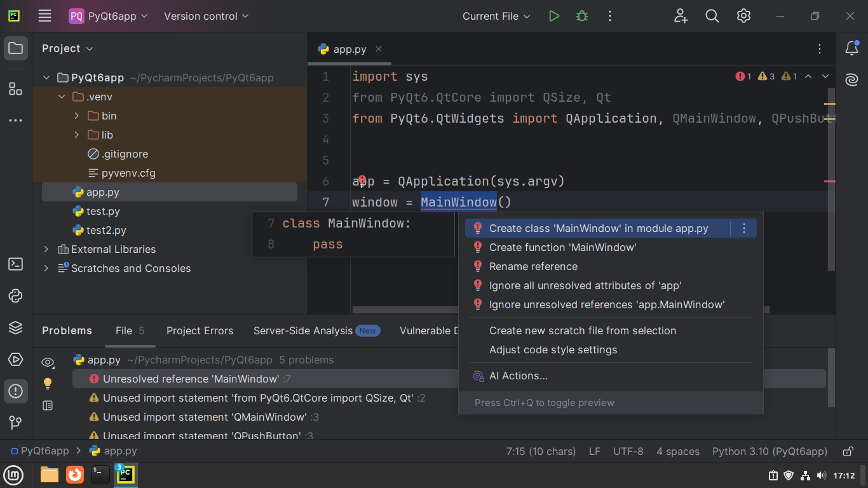Viewport: 868px width, 488px height.
Task: Click the red error bulb on line 6
Action: point(362,180)
